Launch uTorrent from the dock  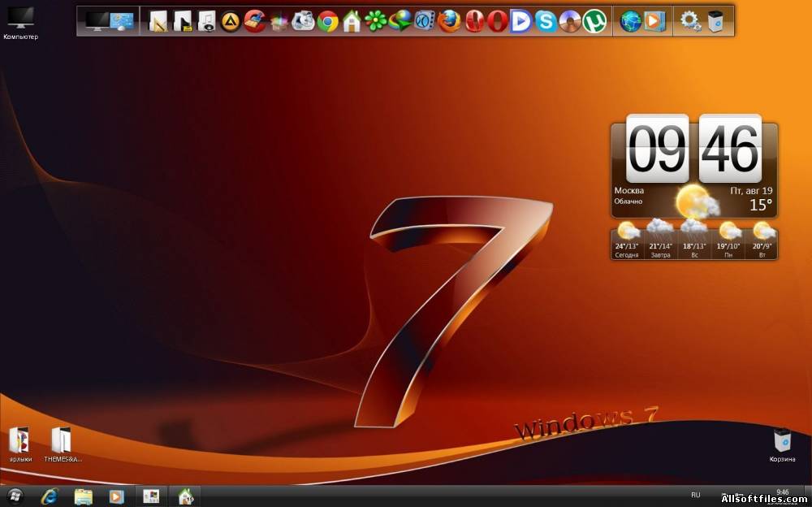coord(594,21)
